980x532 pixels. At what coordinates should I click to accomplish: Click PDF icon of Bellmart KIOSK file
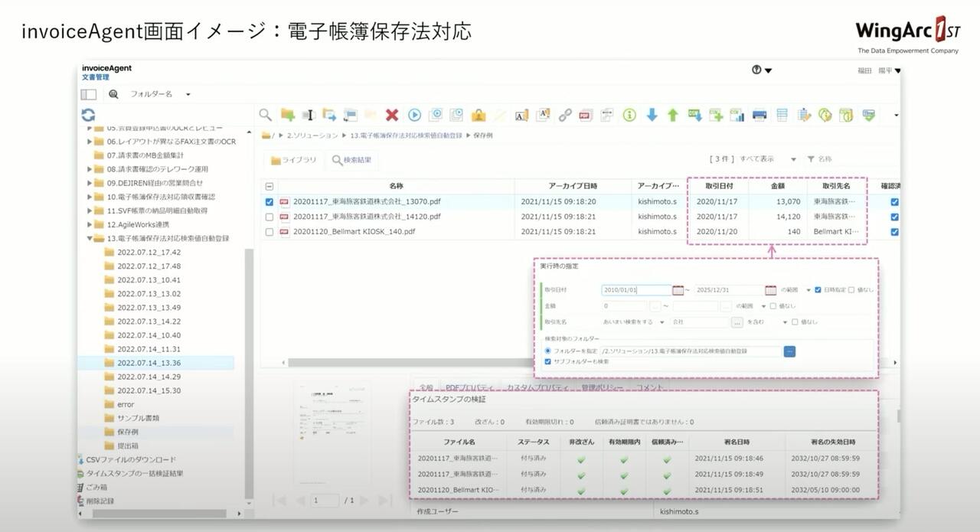[285, 231]
